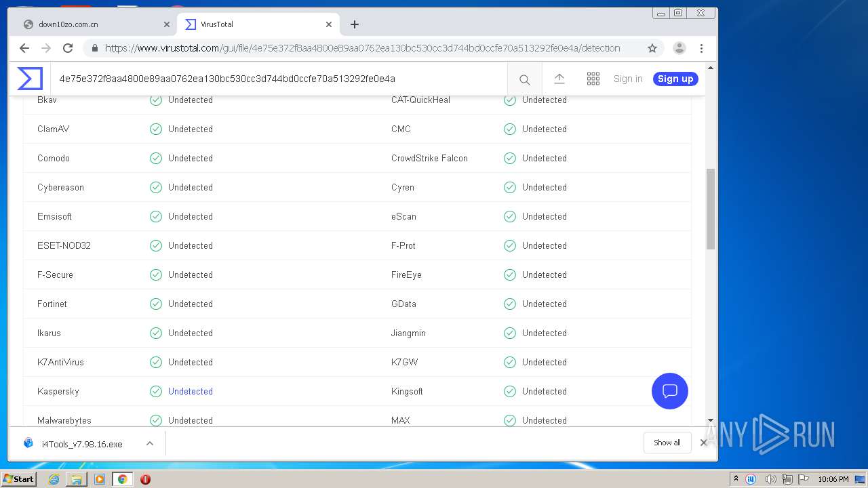Click the taskbar clock showing 10:06 PM
The image size is (868, 488).
point(833,479)
